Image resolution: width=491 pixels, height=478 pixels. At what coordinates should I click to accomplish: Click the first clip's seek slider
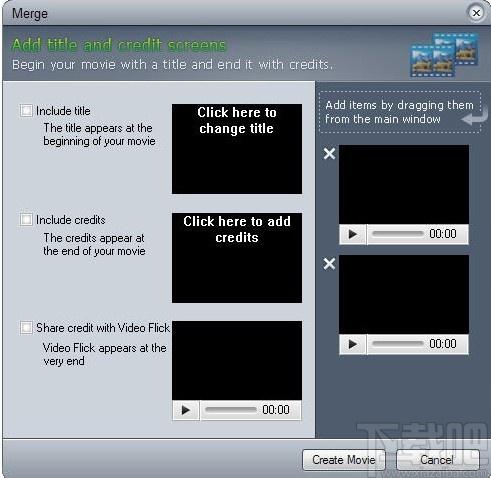click(398, 234)
